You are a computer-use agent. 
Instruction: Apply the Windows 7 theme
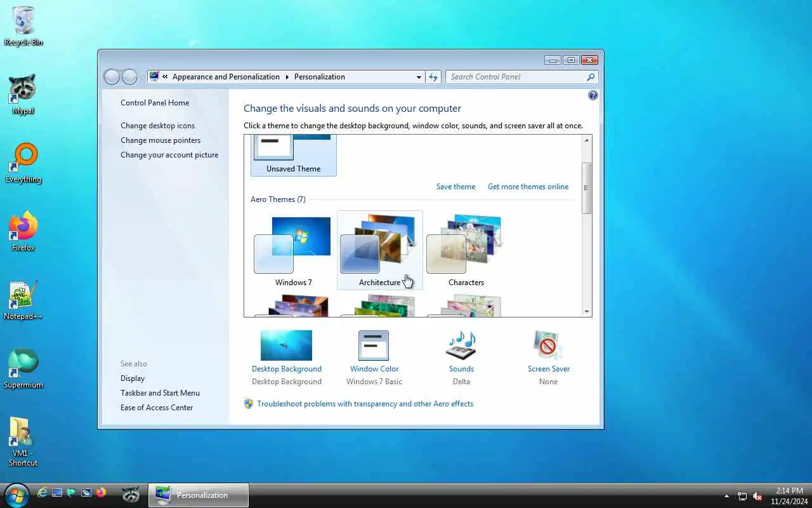pos(293,251)
